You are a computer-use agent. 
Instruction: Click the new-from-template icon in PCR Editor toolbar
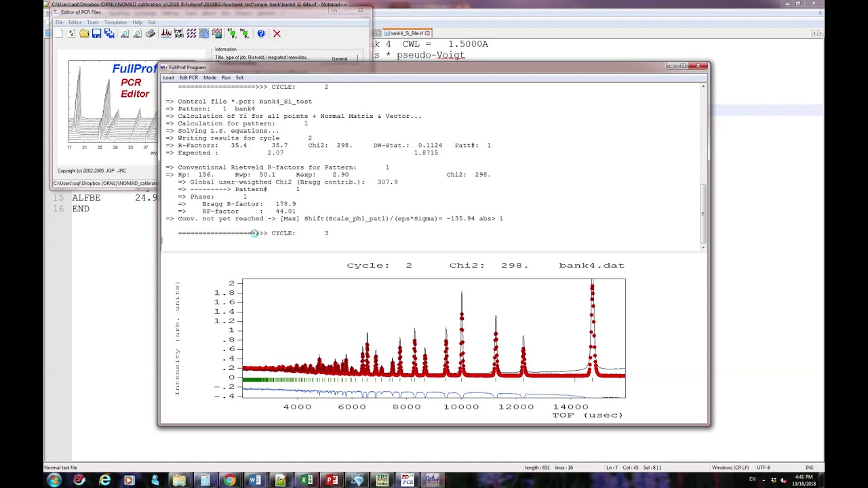(71, 33)
